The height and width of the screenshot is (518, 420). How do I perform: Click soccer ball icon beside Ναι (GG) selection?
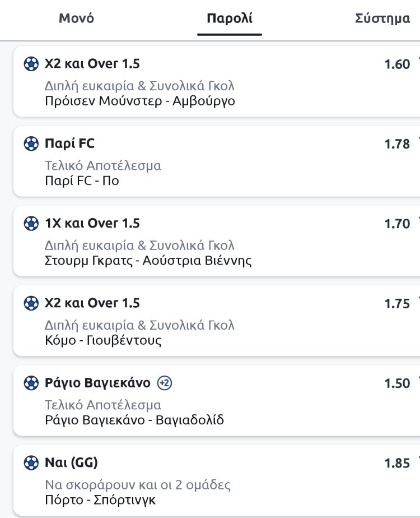click(31, 463)
